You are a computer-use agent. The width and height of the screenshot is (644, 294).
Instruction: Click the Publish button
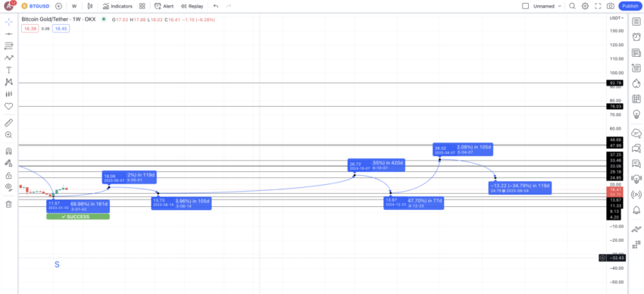[630, 6]
